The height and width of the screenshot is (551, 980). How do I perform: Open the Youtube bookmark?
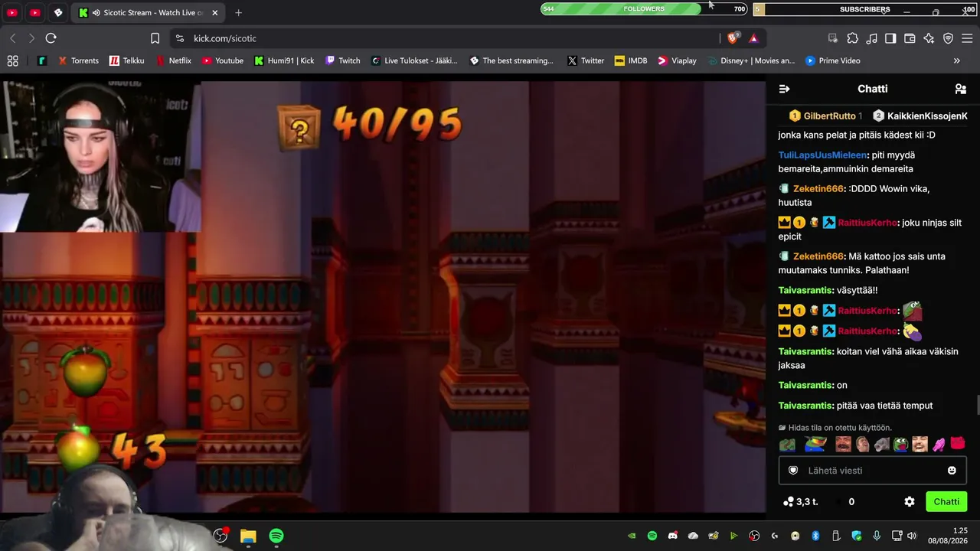pyautogui.click(x=222, y=60)
